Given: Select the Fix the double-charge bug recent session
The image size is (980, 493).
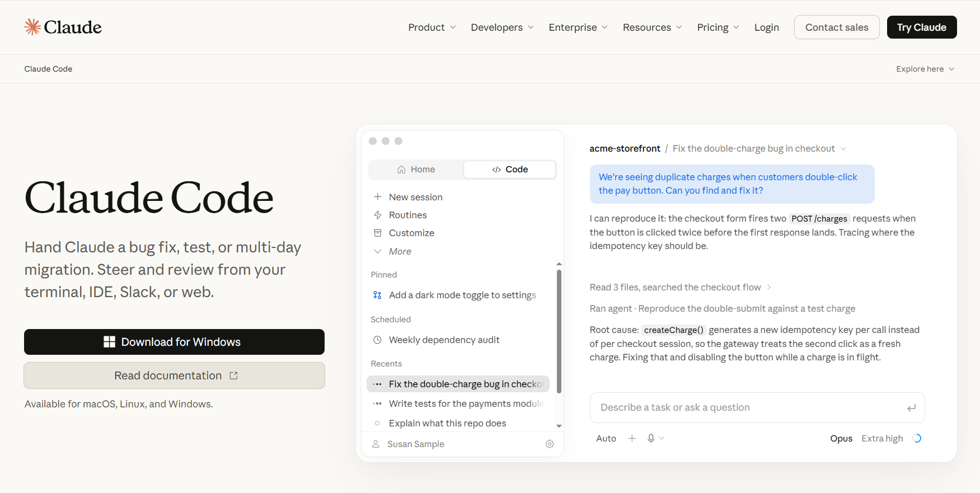Looking at the screenshot, I should (458, 384).
